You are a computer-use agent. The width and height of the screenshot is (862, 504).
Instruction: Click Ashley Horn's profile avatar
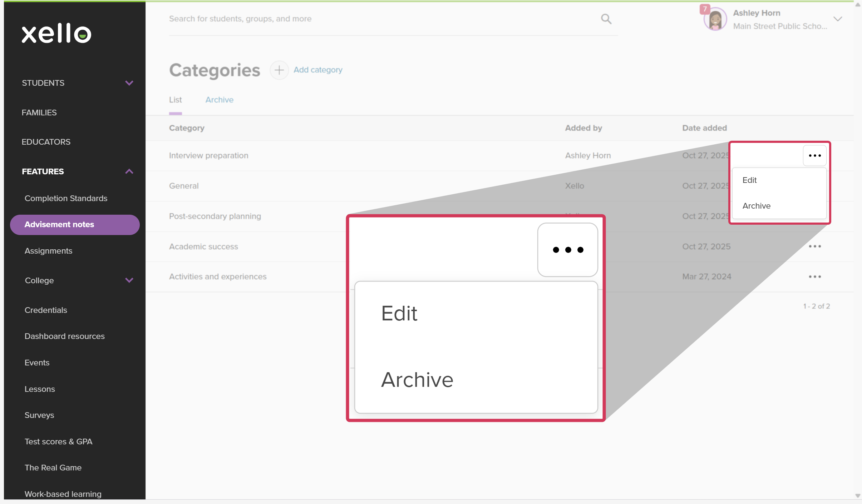pyautogui.click(x=715, y=20)
